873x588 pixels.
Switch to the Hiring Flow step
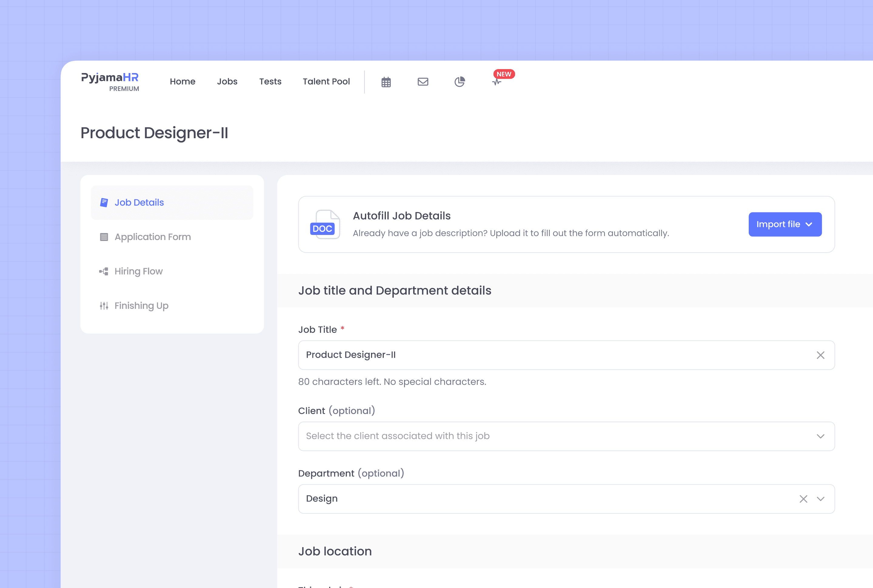coord(172,271)
